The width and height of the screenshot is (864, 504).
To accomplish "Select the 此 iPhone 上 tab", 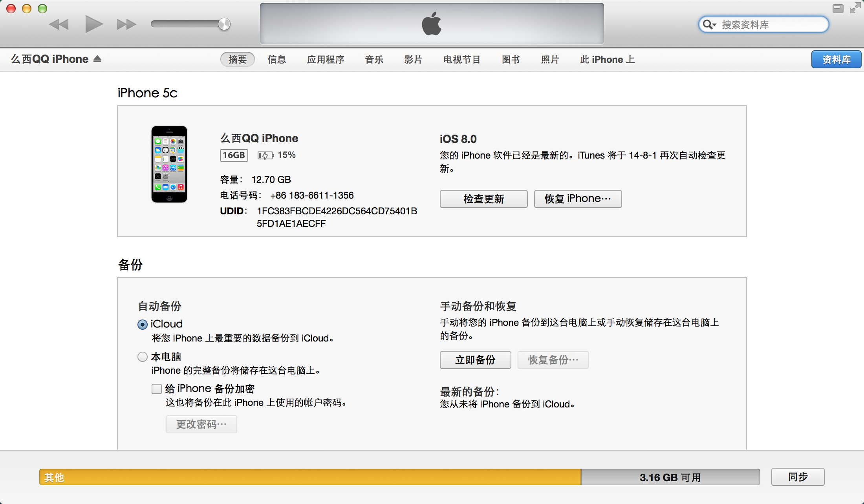I will [x=607, y=59].
